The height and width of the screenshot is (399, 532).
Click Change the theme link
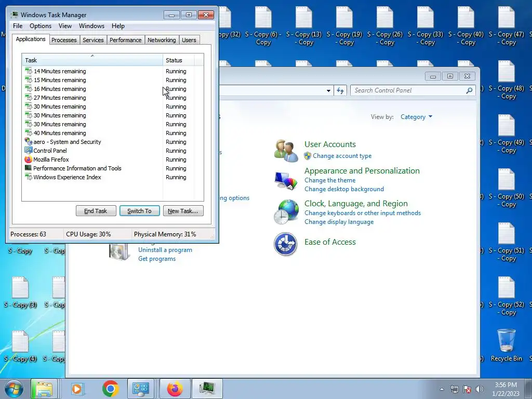click(x=330, y=180)
